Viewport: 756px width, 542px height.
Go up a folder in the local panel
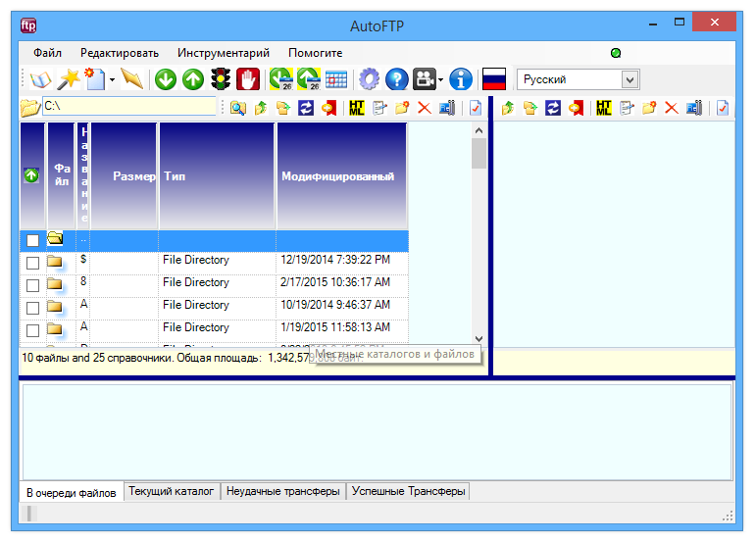[261, 108]
